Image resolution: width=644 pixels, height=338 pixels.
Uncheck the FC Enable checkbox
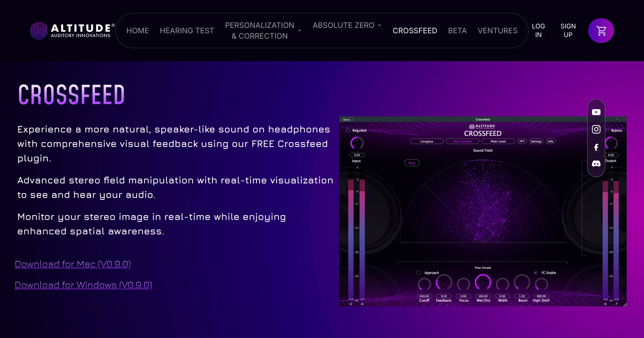(x=536, y=273)
